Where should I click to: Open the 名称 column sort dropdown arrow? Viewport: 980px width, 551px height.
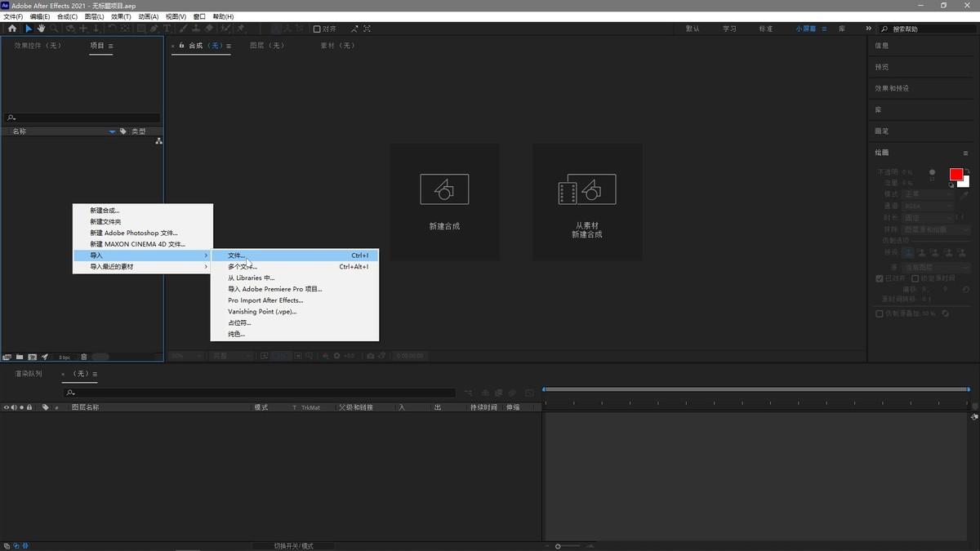click(x=113, y=131)
